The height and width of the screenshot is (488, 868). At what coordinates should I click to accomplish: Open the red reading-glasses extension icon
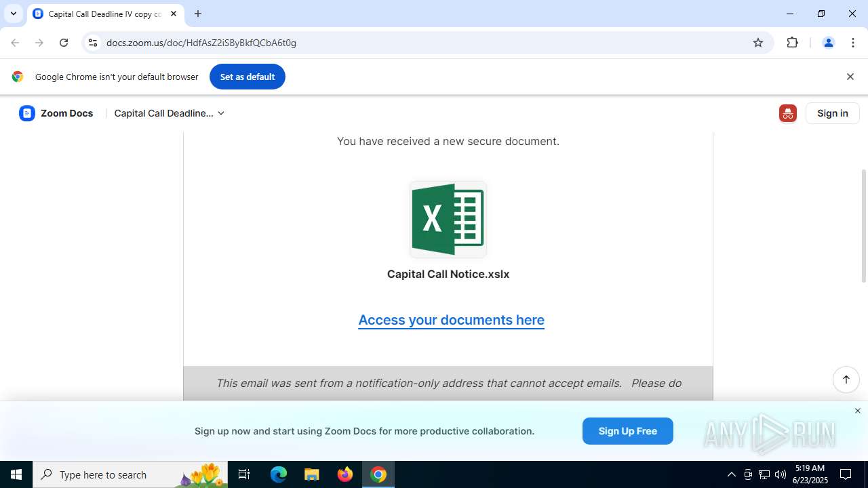787,113
